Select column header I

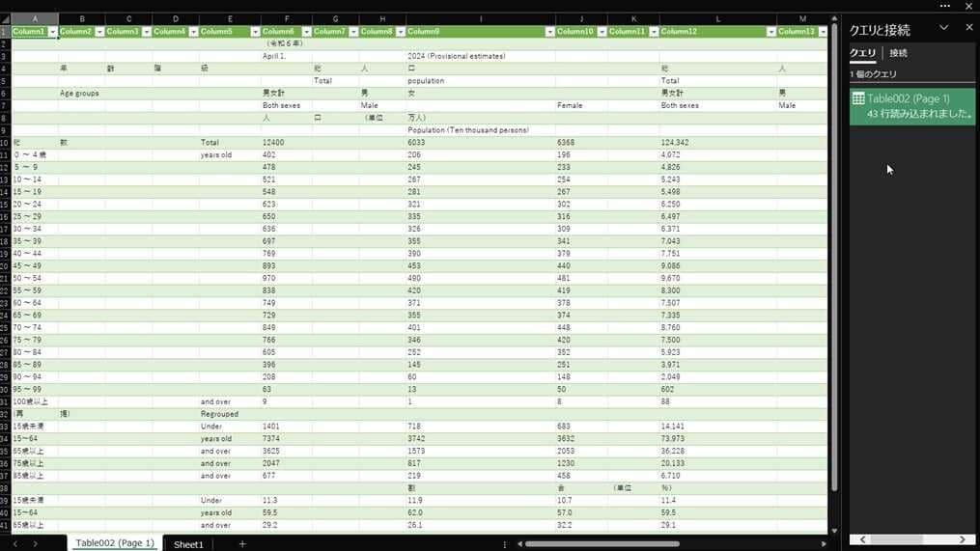(x=480, y=18)
